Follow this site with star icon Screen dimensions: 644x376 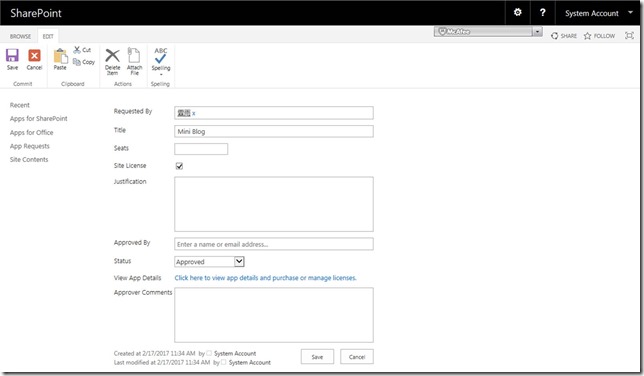pyautogui.click(x=599, y=36)
